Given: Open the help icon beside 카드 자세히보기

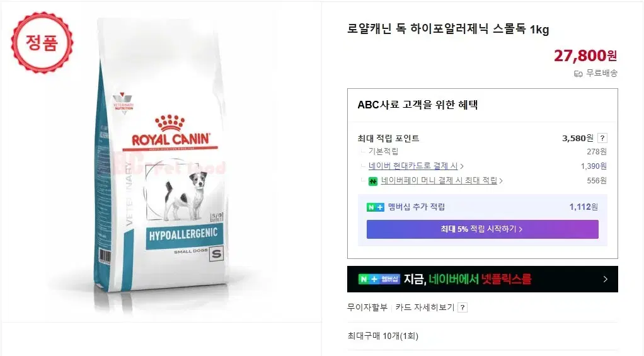Looking at the screenshot, I should [x=463, y=307].
